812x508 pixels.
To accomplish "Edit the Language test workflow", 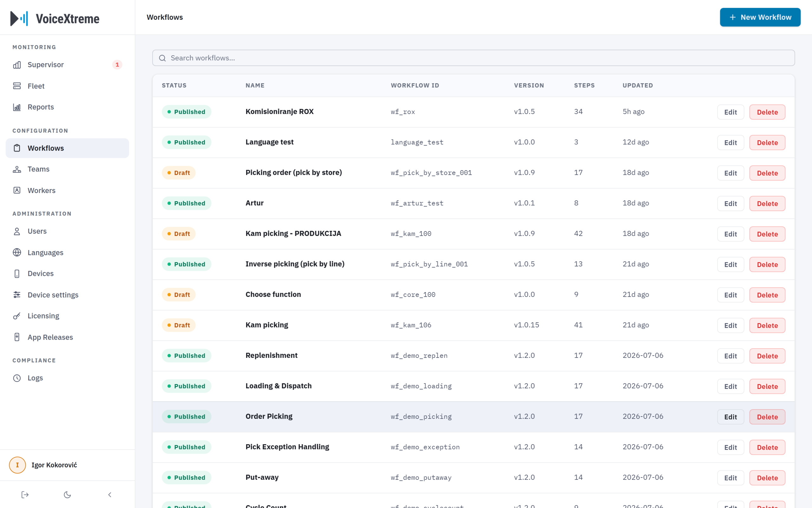I will [730, 143].
